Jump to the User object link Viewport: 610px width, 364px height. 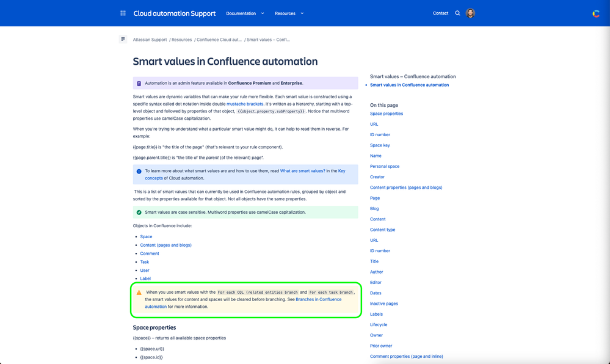tap(144, 271)
